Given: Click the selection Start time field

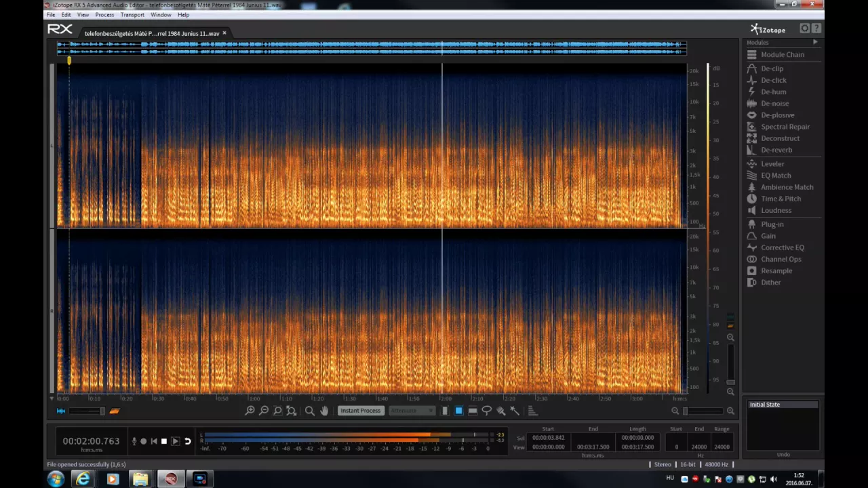Looking at the screenshot, I should [x=548, y=438].
